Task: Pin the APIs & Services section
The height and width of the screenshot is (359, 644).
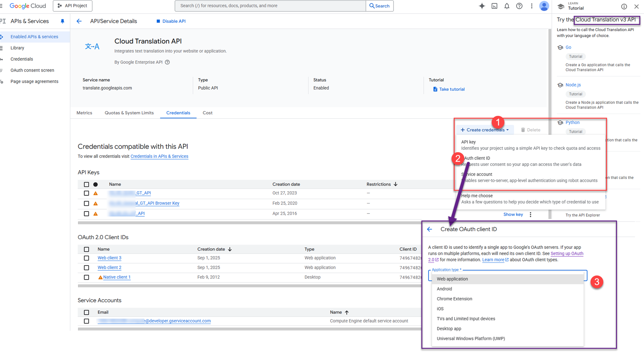Action: [x=62, y=21]
